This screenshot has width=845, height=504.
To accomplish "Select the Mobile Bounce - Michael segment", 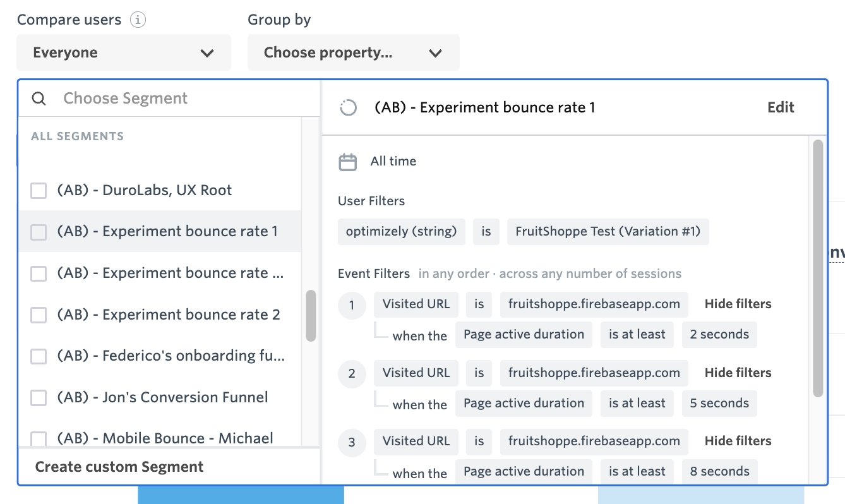I will 165,438.
